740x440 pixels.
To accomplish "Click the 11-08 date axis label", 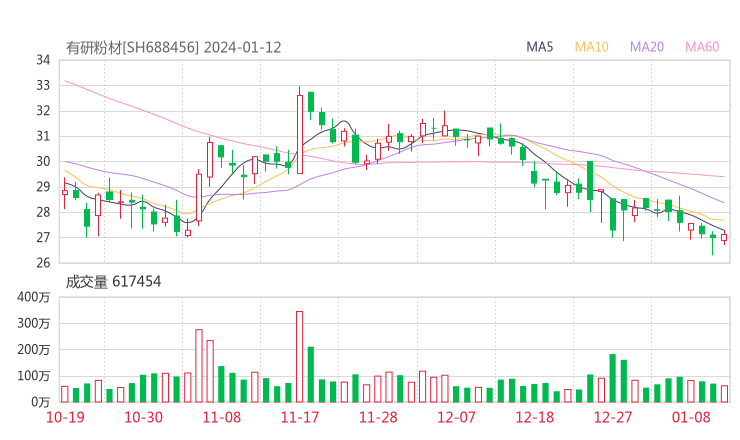I will pyautogui.click(x=221, y=417).
